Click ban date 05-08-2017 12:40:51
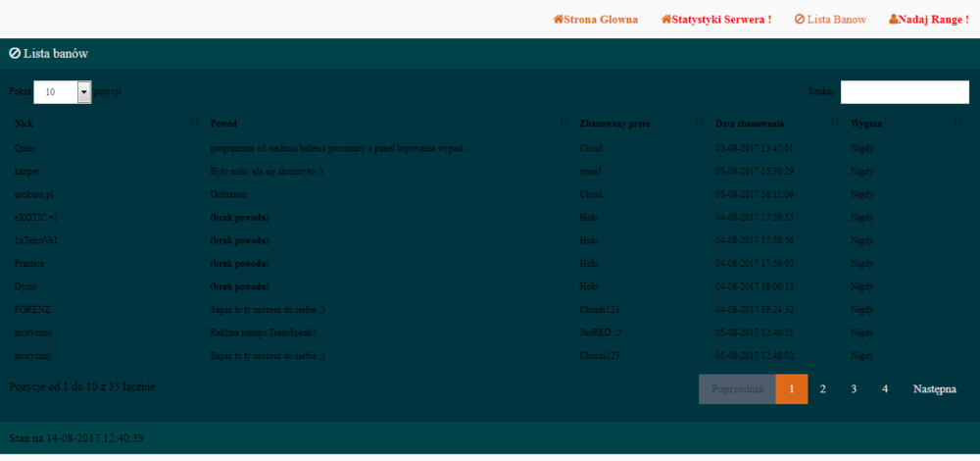 tap(755, 333)
